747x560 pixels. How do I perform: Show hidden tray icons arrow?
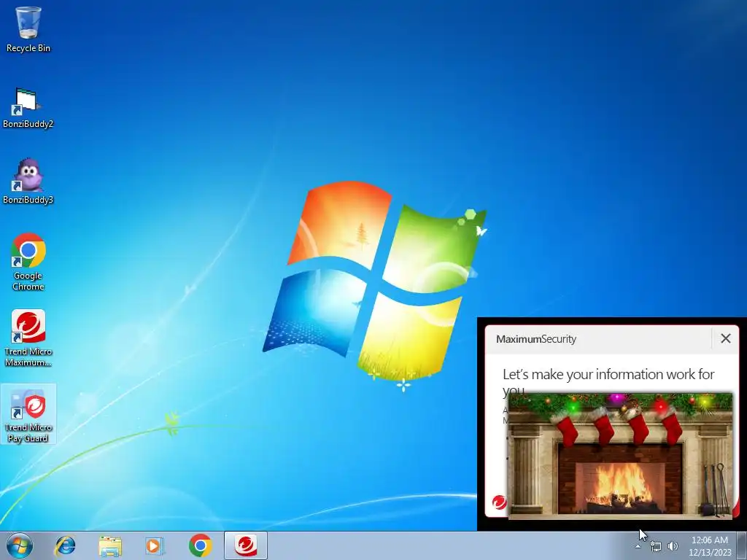pos(638,547)
